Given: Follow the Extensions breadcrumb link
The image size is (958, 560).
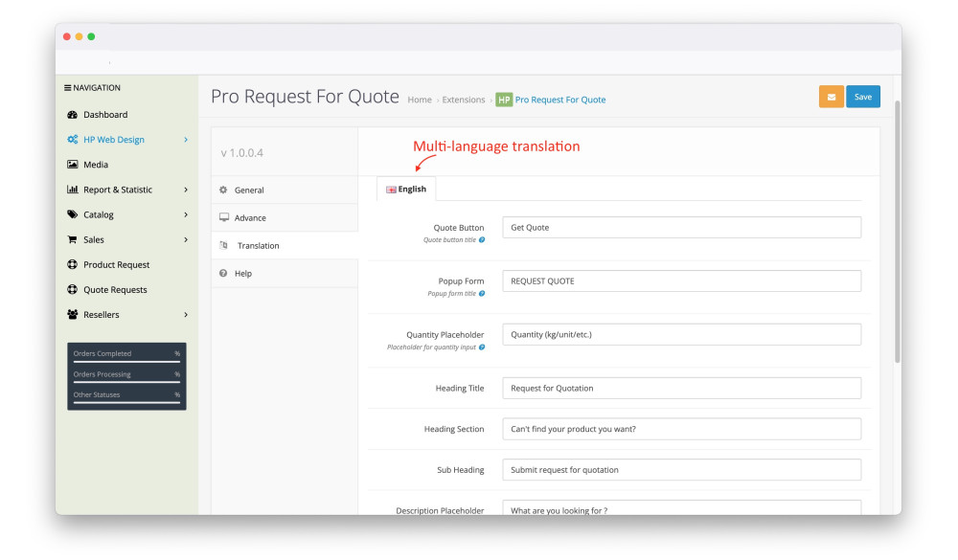Looking at the screenshot, I should [463, 100].
